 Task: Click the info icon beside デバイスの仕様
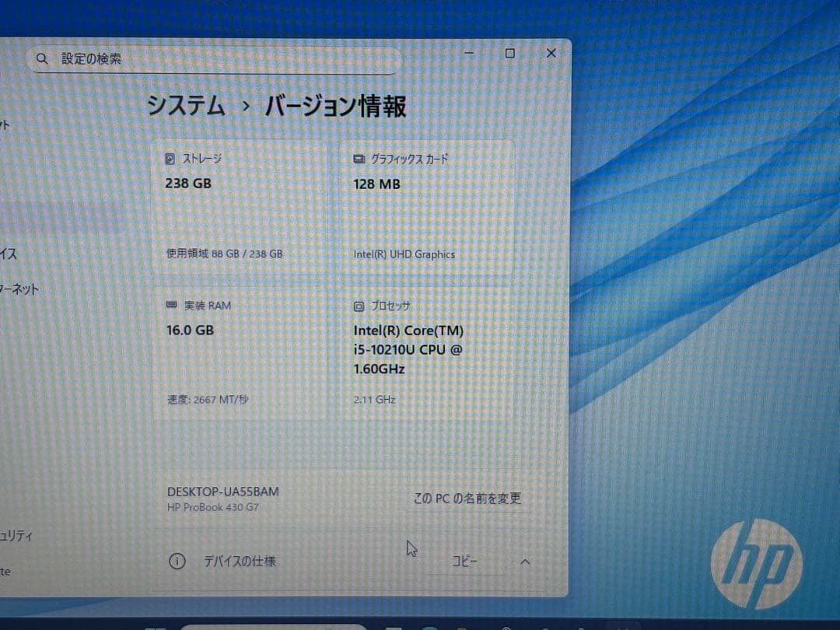point(177,561)
